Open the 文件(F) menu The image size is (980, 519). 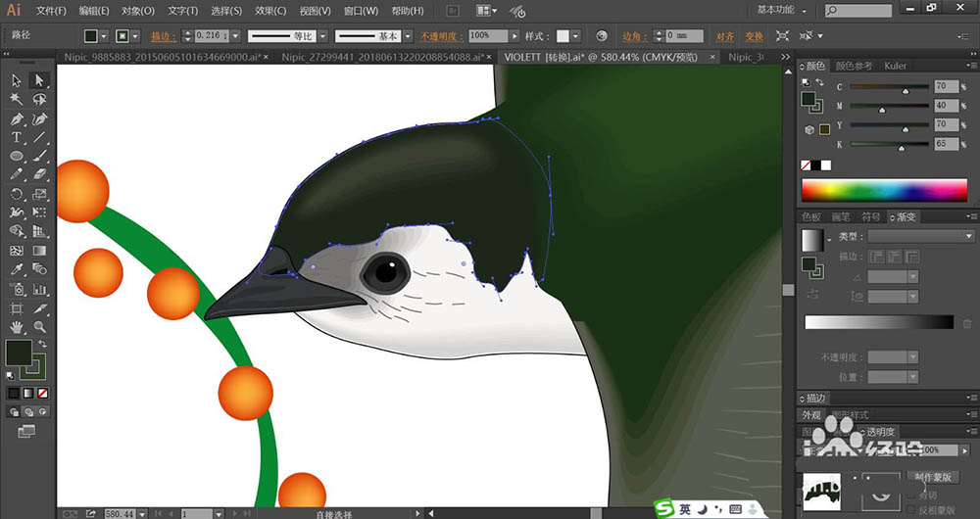[x=51, y=11]
